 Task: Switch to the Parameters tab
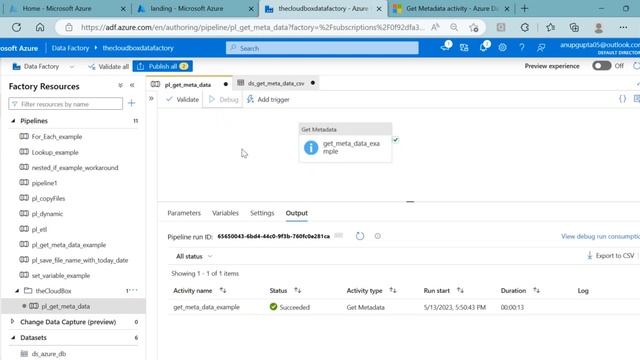184,213
